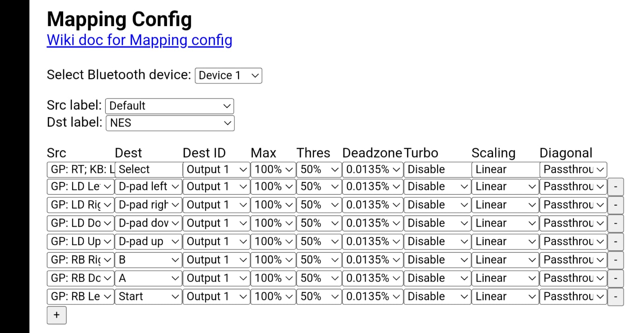Expand the Src label Default dropdown

[x=169, y=106]
